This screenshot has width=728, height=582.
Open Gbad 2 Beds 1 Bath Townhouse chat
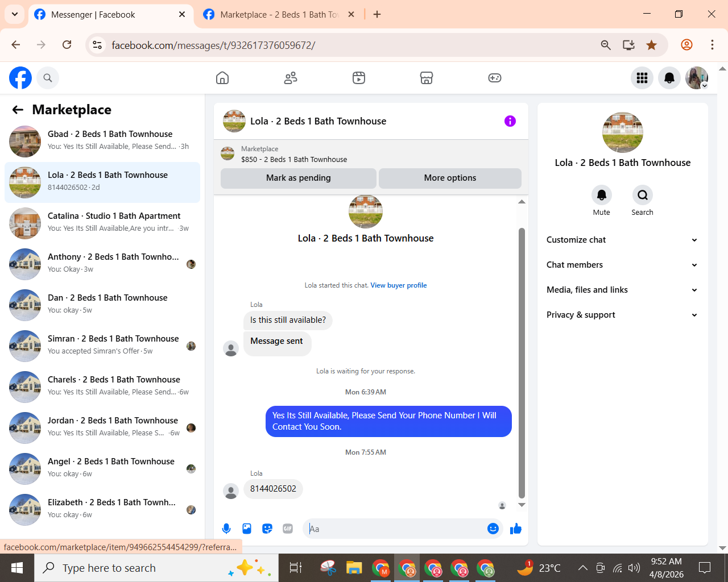pyautogui.click(x=102, y=142)
